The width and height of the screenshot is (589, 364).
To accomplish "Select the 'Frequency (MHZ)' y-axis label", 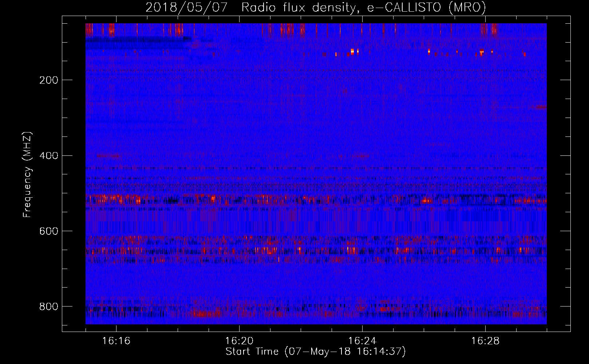I will [x=28, y=174].
